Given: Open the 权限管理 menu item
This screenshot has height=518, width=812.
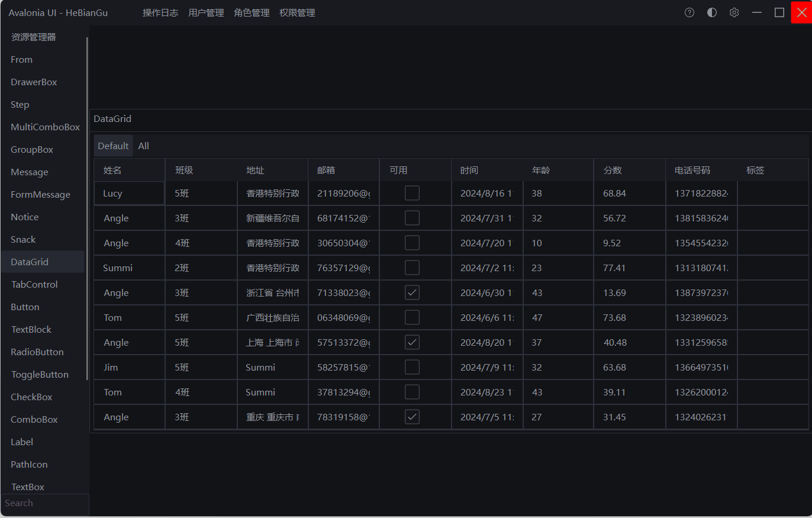Looking at the screenshot, I should [x=297, y=12].
